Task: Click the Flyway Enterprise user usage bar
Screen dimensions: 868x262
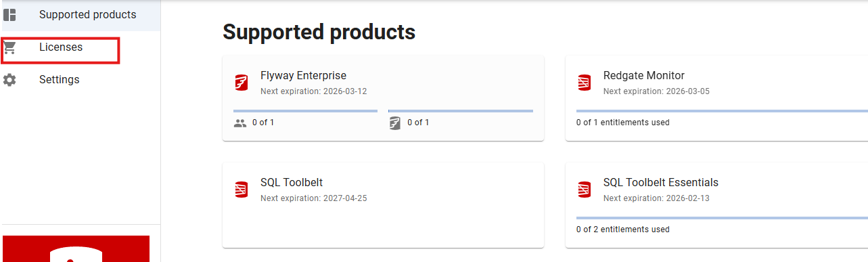Action: coord(305,110)
